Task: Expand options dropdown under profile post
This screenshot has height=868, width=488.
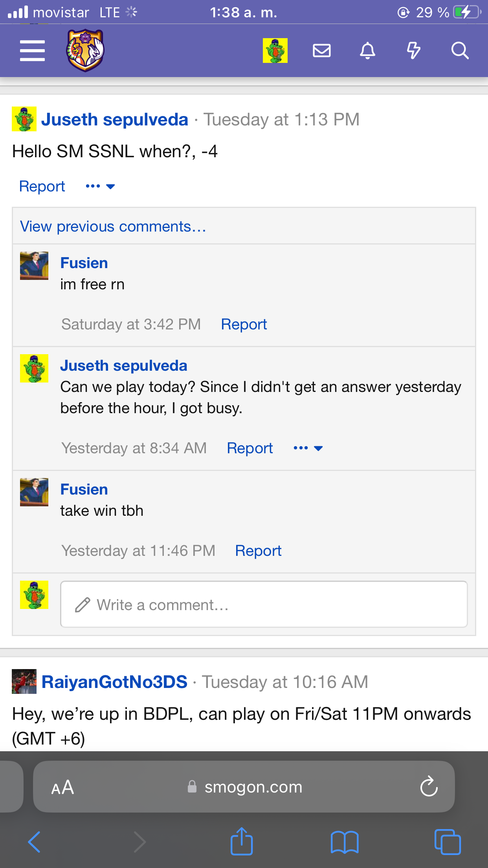Action: tap(100, 186)
